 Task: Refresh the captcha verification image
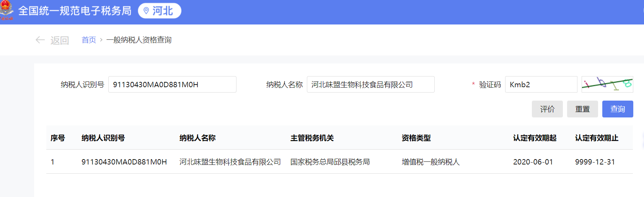pos(607,84)
